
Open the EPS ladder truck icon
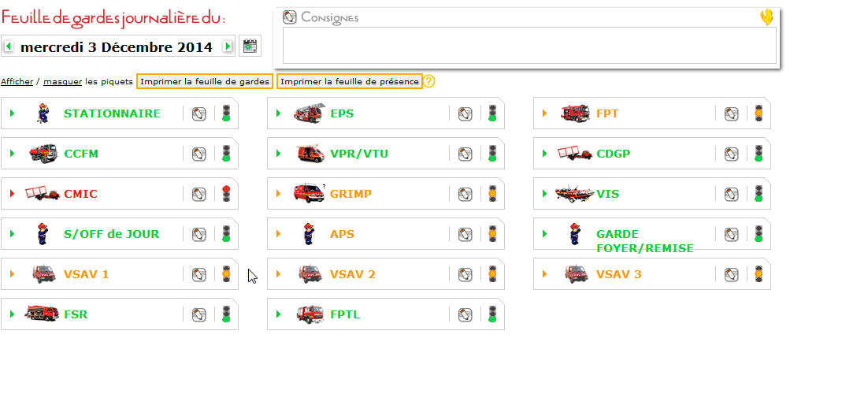pos(308,113)
